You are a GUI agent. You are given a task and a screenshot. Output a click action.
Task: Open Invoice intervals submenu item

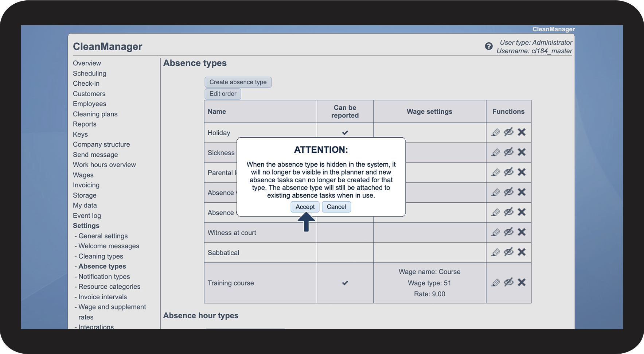click(x=103, y=297)
